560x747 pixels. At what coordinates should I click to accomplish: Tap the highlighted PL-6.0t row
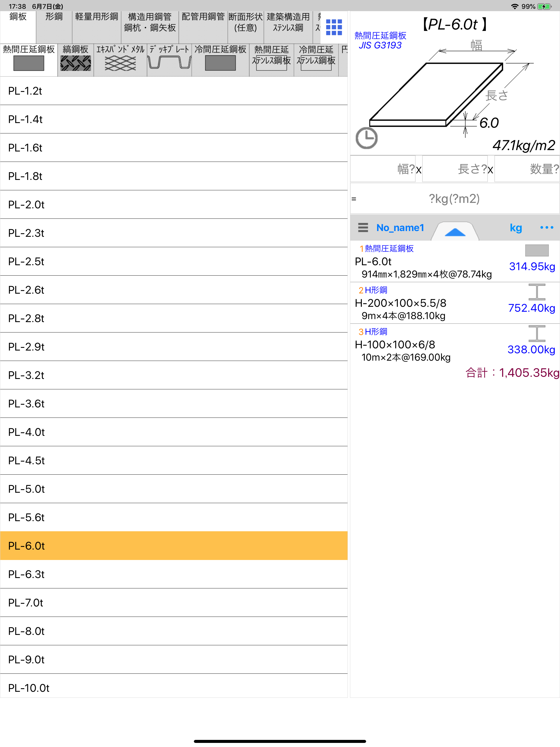point(174,546)
